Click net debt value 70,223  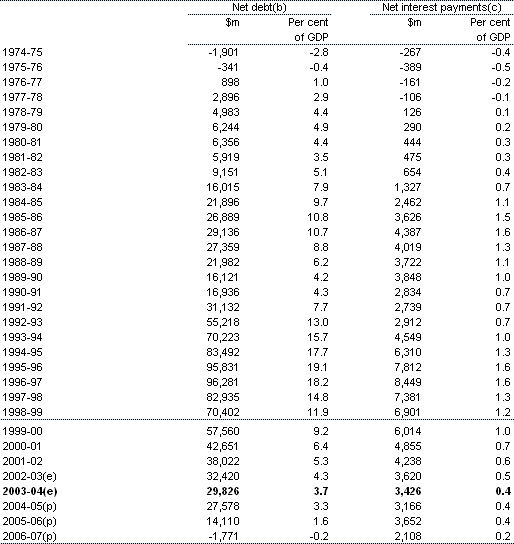[x=223, y=337]
